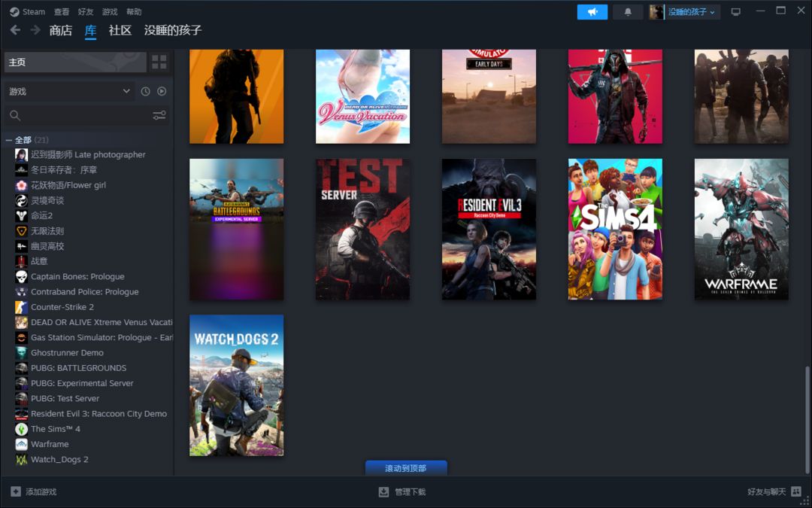Open the 库 library tab
Screen dimensions: 812x508
[x=91, y=31]
